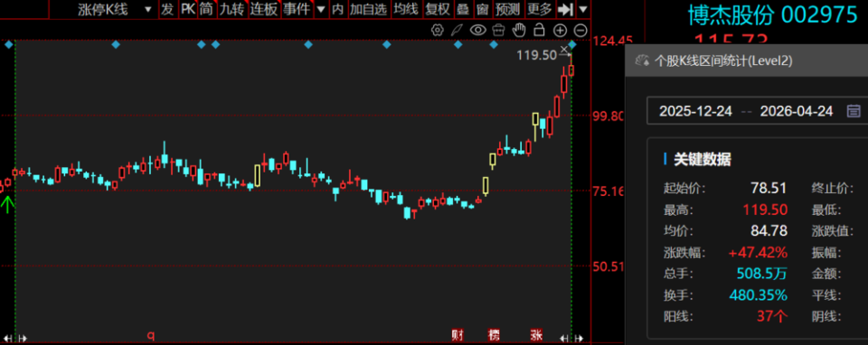
Task: Click the 窗 window button
Action: 483,9
